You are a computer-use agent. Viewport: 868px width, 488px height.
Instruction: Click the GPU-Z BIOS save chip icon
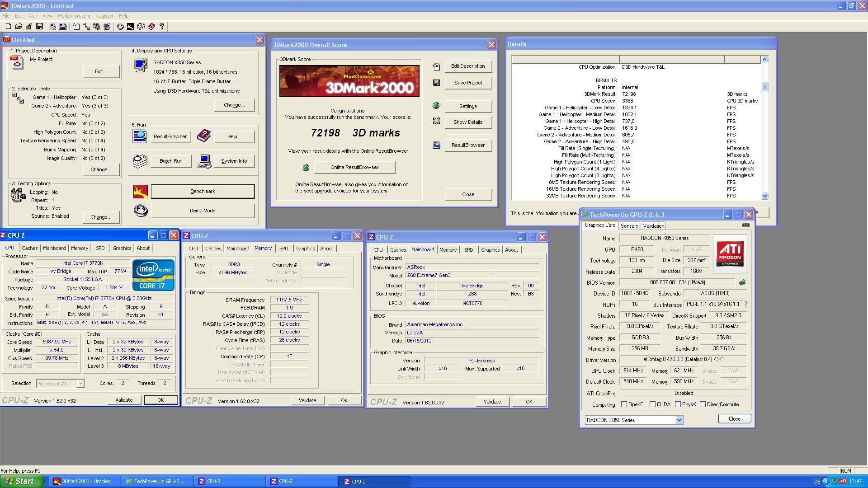pos(742,282)
